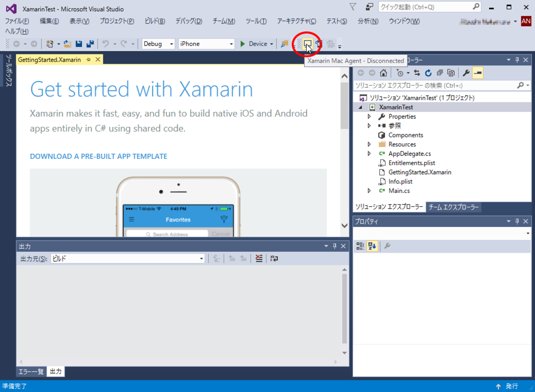535x392 pixels.
Task: Click the Solution Explorer search magnifier icon
Action: [520, 85]
